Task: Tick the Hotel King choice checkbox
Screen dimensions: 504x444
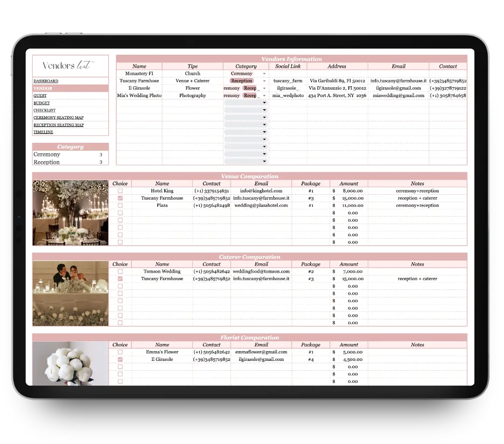Action: click(120, 191)
